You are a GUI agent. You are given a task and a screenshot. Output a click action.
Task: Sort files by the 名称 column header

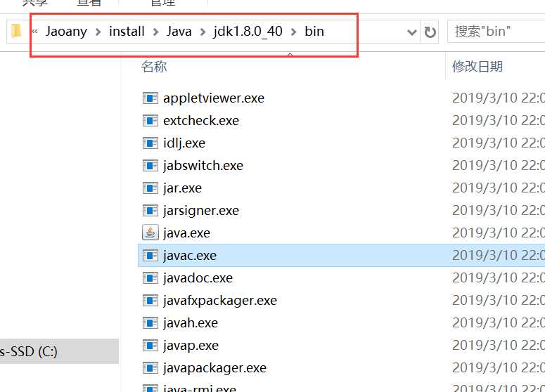(154, 67)
